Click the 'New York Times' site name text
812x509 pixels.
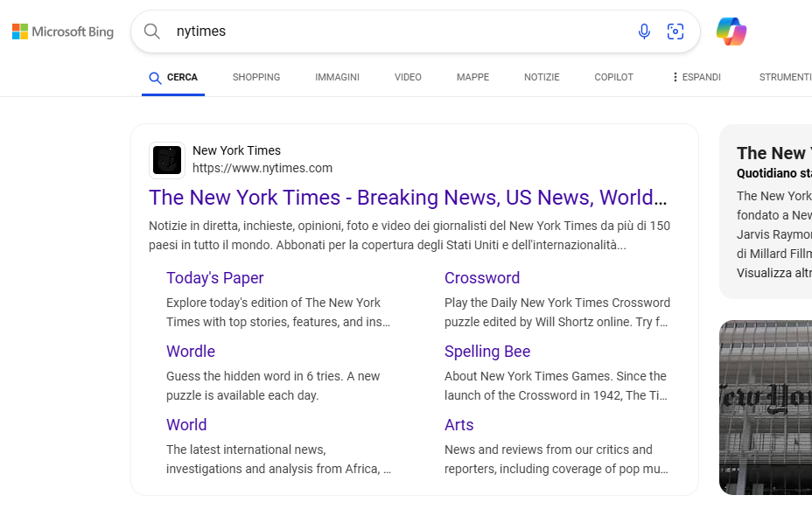[236, 150]
